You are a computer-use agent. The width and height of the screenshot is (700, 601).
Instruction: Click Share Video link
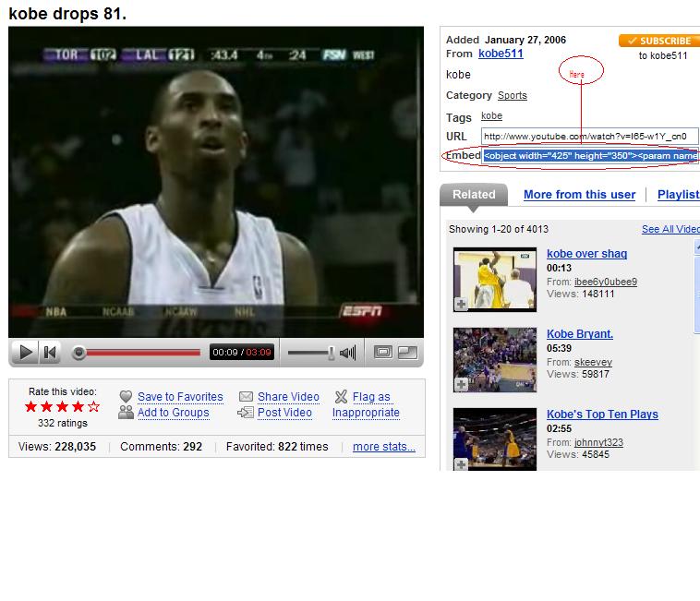click(288, 397)
